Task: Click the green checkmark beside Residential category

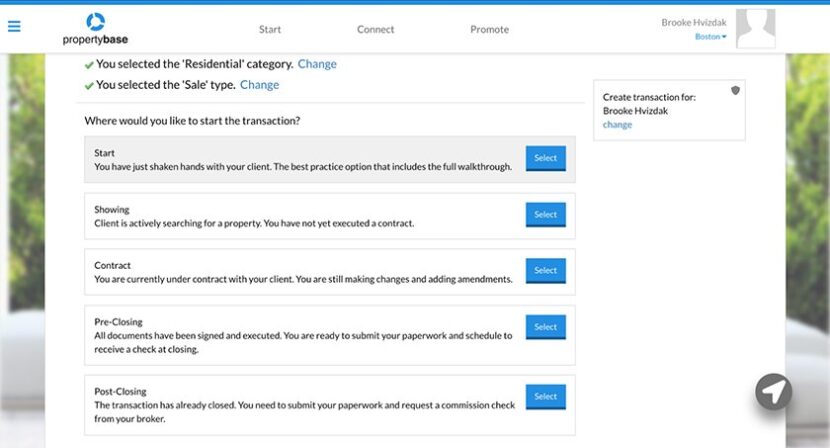Action: [x=89, y=64]
